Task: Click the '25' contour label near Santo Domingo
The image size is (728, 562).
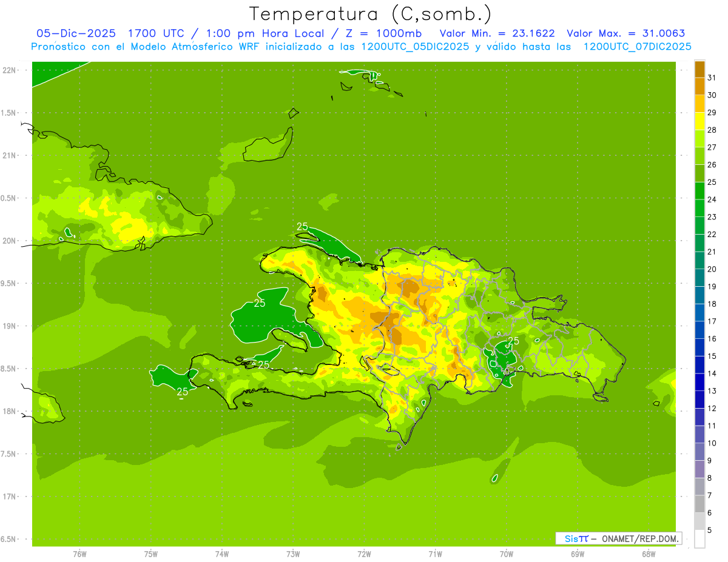Action: pyautogui.click(x=514, y=341)
